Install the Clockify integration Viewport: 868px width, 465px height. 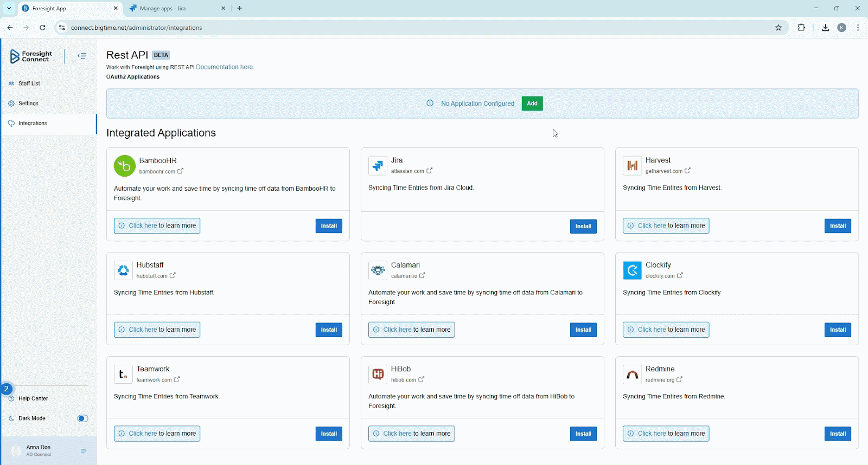838,330
